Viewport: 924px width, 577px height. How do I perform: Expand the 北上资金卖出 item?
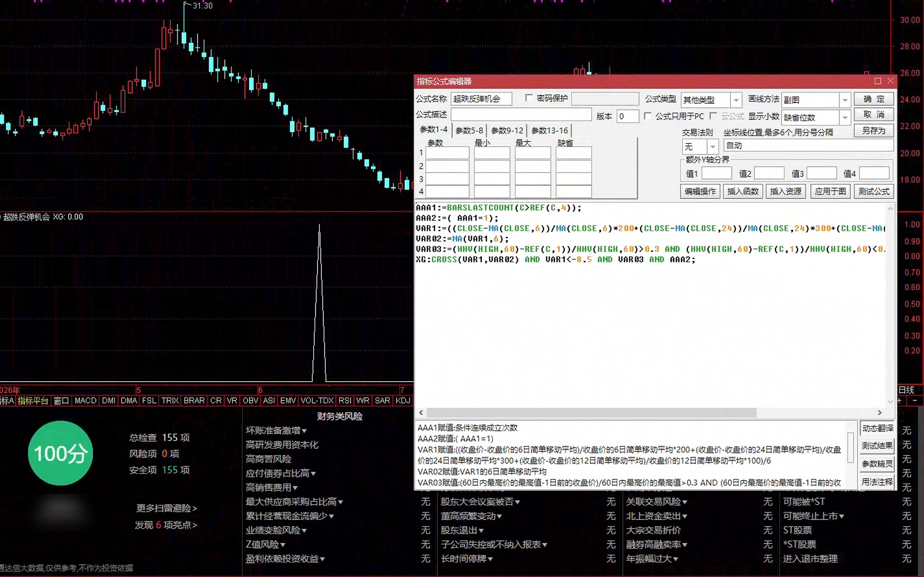pyautogui.click(x=657, y=516)
